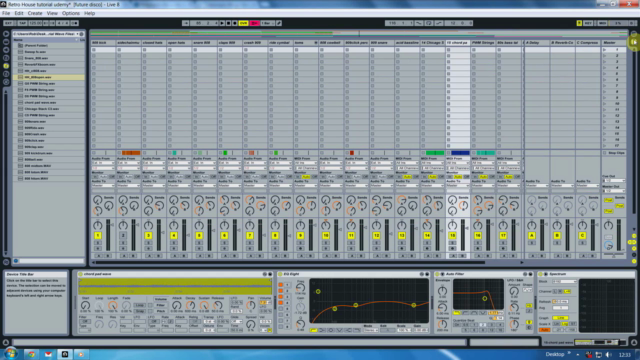Click the session view horizontal scrollbar
This screenshot has height=360, width=640.
[x=291, y=262]
